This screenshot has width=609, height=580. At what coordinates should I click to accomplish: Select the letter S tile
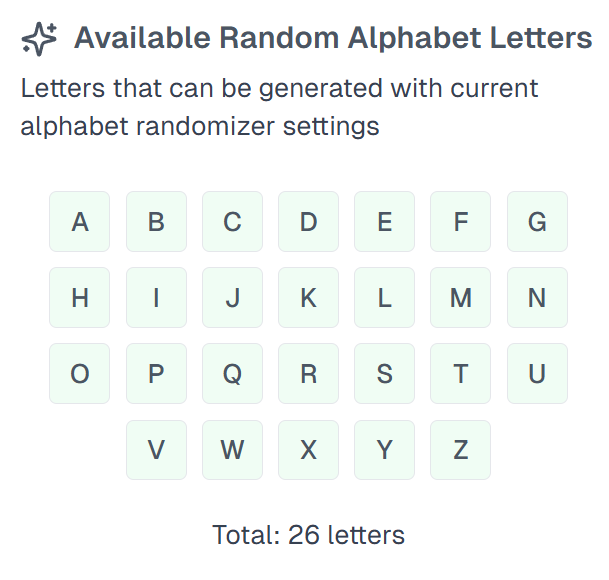[384, 374]
